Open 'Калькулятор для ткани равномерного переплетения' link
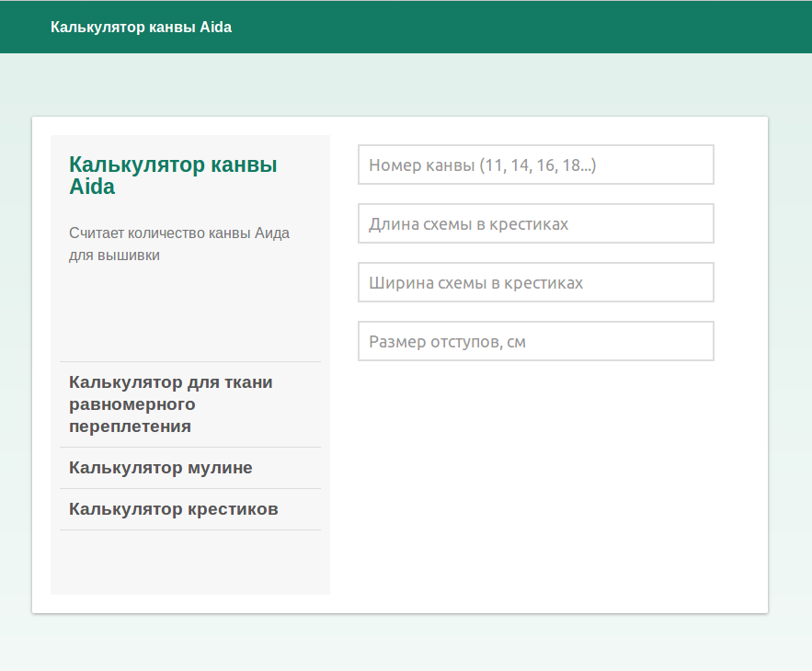Viewport: 812px width, 671px height. point(171,404)
